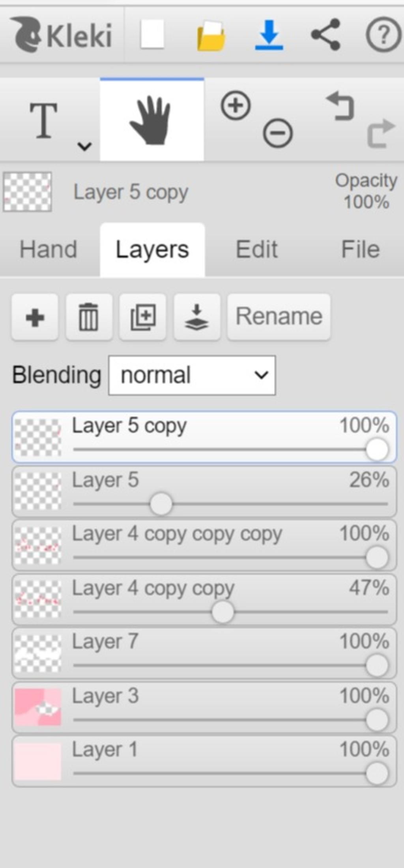Open the Blending mode dropdown

(x=192, y=375)
